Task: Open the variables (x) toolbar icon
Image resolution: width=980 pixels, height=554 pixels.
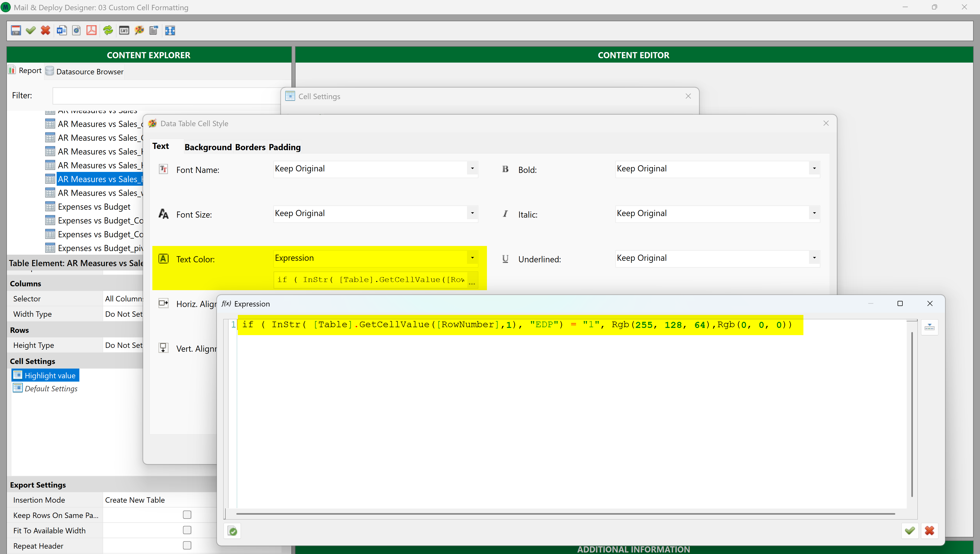Action: click(x=124, y=30)
